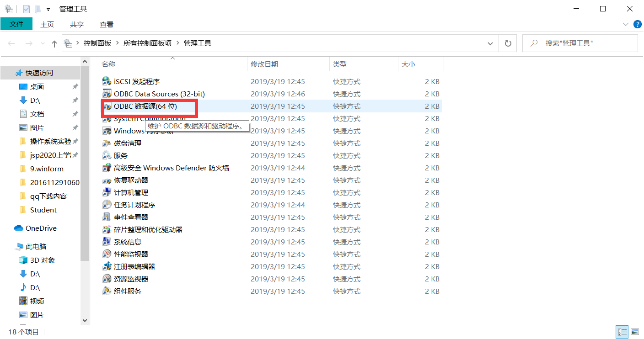Open the help question mark icon
The image size is (644, 339).
coord(637,24)
